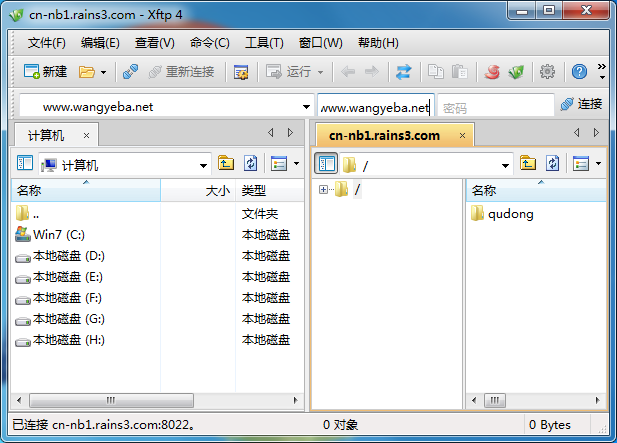The width and height of the screenshot is (617, 443).
Task: Open the 工具(T) menu
Action: click(264, 43)
